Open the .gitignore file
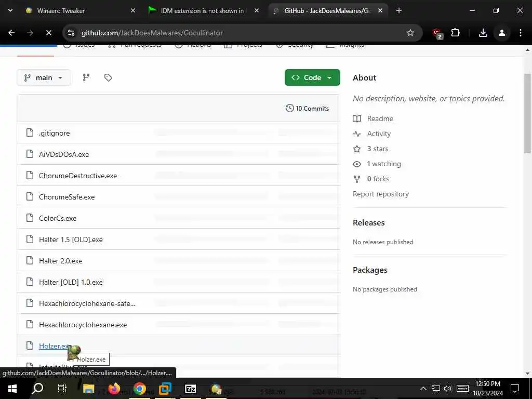 coord(54,133)
